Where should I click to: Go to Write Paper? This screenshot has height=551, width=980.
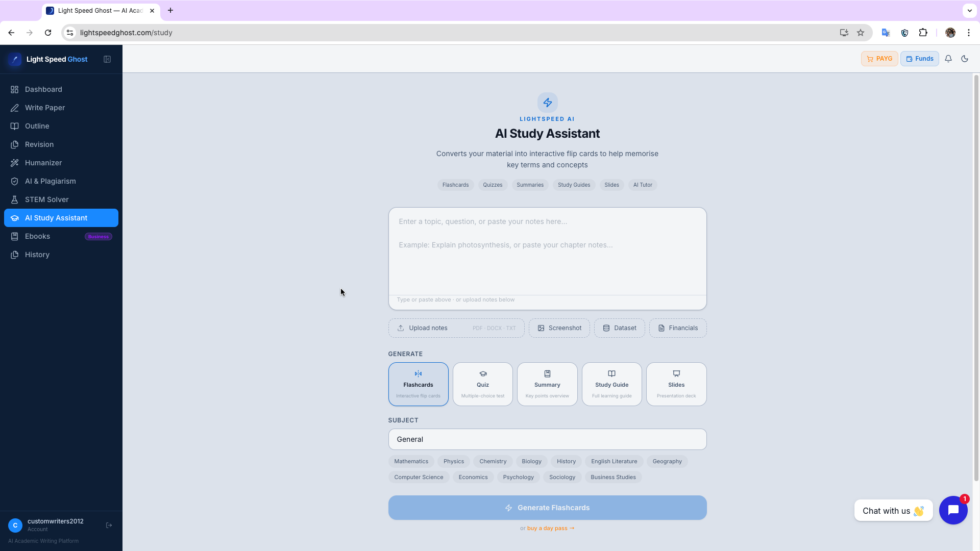(x=61, y=108)
